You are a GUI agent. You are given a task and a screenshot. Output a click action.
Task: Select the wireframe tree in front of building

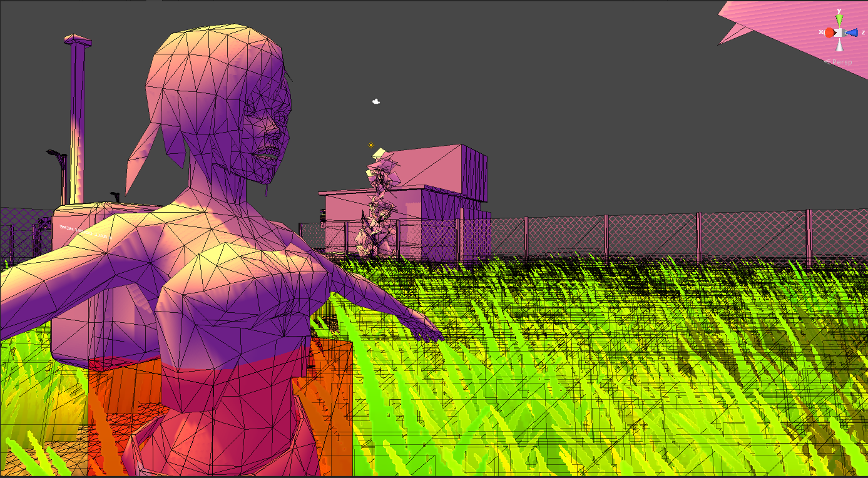pos(378,203)
